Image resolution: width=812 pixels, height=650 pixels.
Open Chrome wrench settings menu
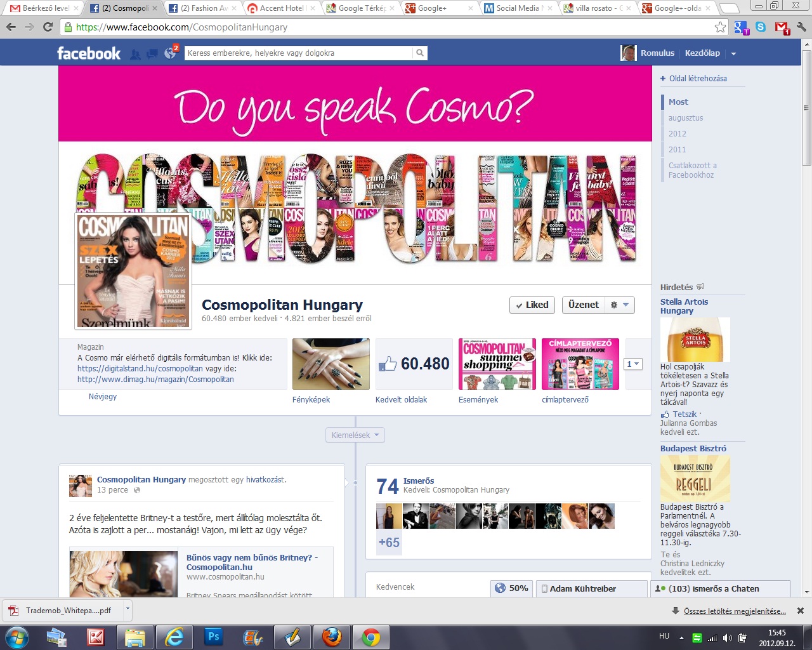click(x=801, y=27)
